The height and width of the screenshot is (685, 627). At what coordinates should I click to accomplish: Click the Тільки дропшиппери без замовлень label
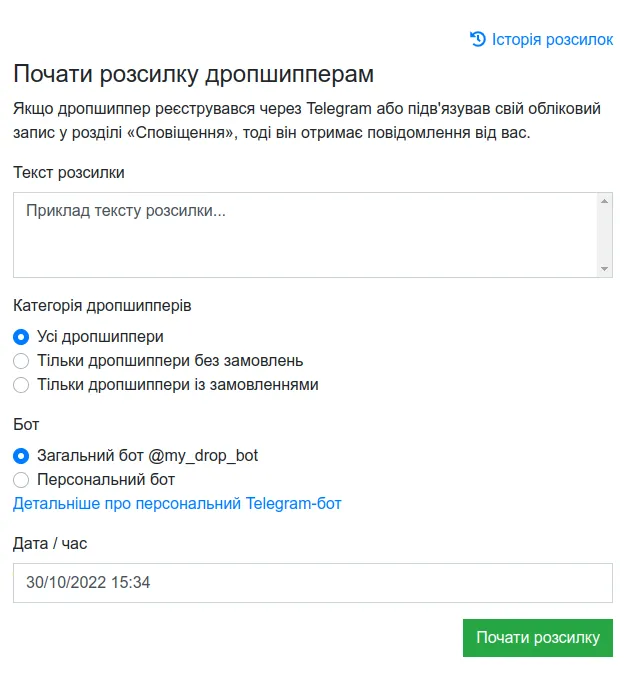point(170,361)
